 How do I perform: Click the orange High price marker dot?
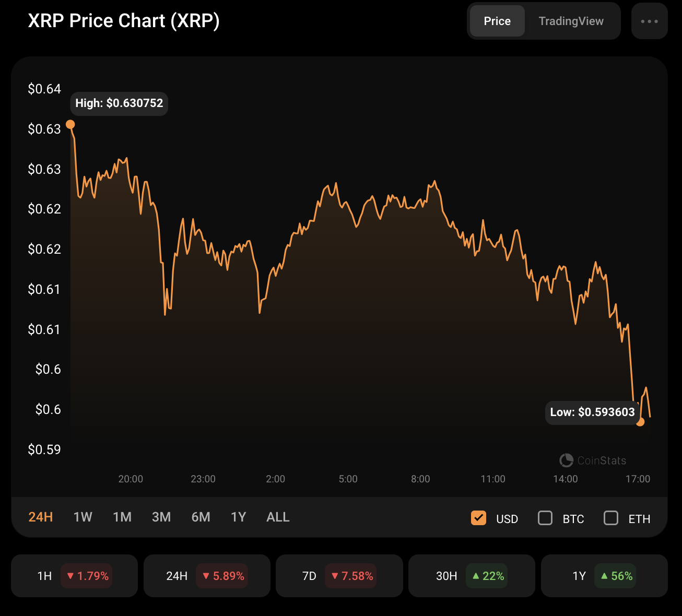coord(70,124)
